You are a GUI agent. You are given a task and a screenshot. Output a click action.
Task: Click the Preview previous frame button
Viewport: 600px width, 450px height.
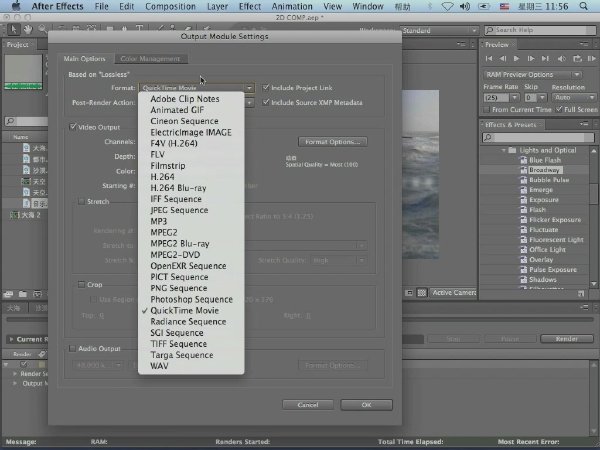pyautogui.click(x=503, y=59)
